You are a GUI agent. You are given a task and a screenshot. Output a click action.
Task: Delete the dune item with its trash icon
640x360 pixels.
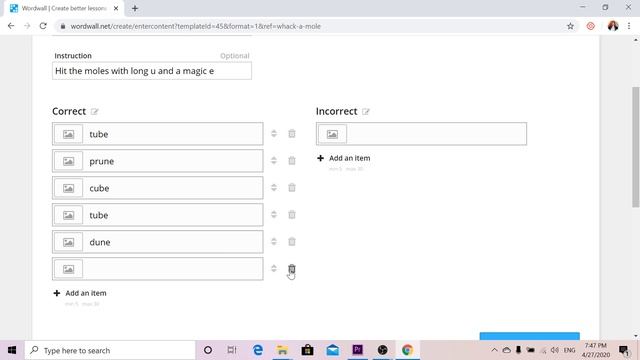(291, 242)
